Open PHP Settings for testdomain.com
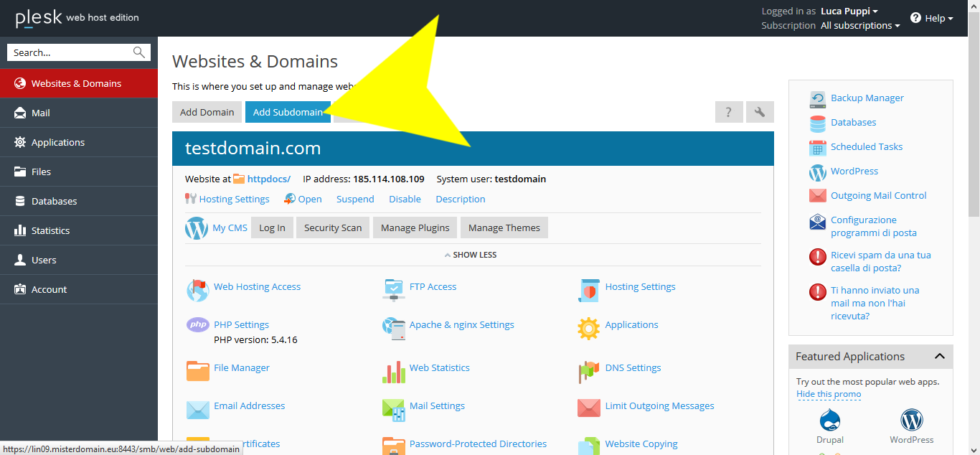 [241, 324]
